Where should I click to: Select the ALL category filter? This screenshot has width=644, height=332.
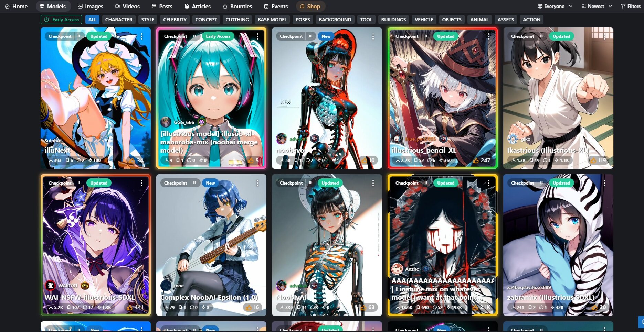tap(92, 20)
